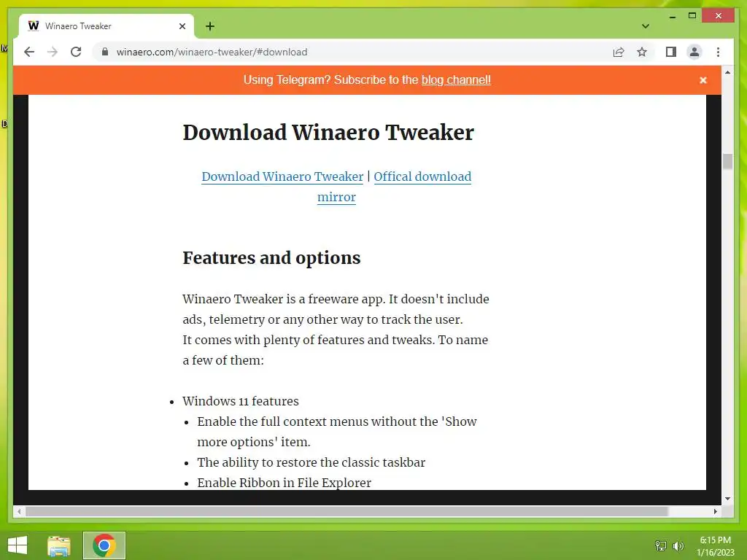This screenshot has height=560, width=747.
Task: Open the Windows Start menu
Action: (18, 545)
